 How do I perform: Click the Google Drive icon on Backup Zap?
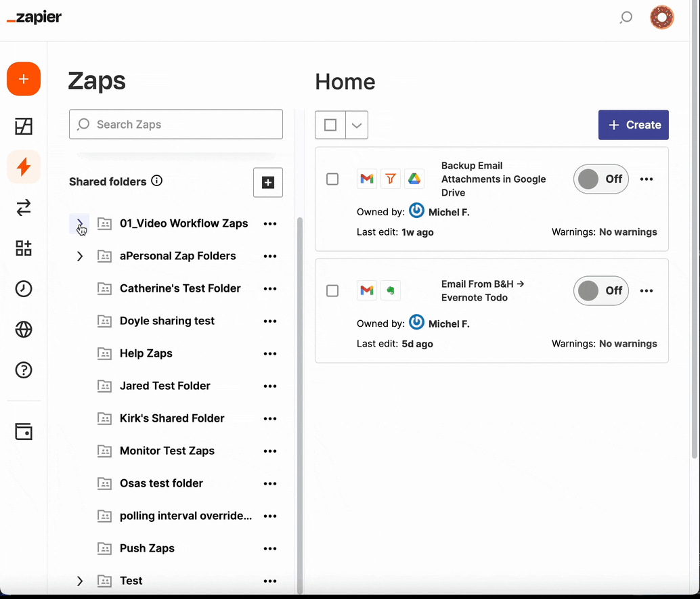(414, 179)
